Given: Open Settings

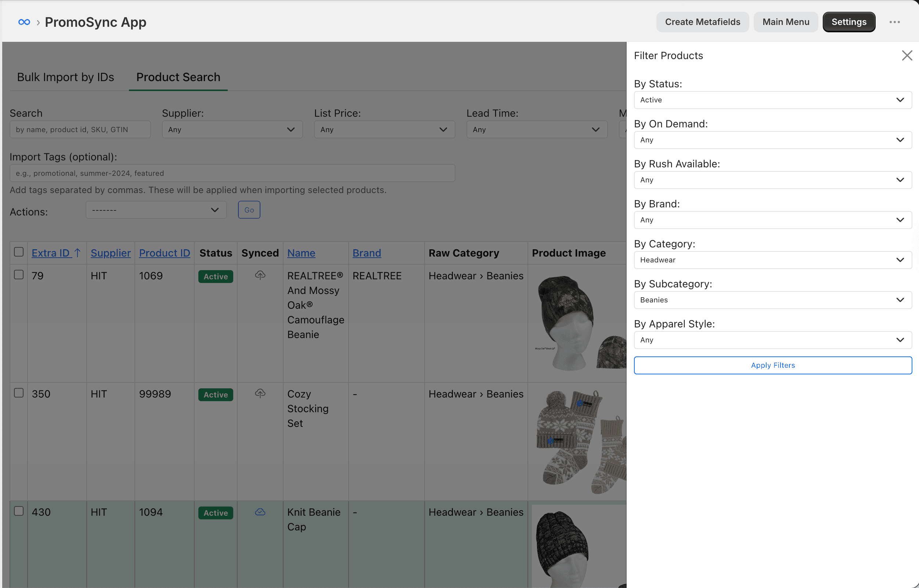Looking at the screenshot, I should pyautogui.click(x=849, y=22).
